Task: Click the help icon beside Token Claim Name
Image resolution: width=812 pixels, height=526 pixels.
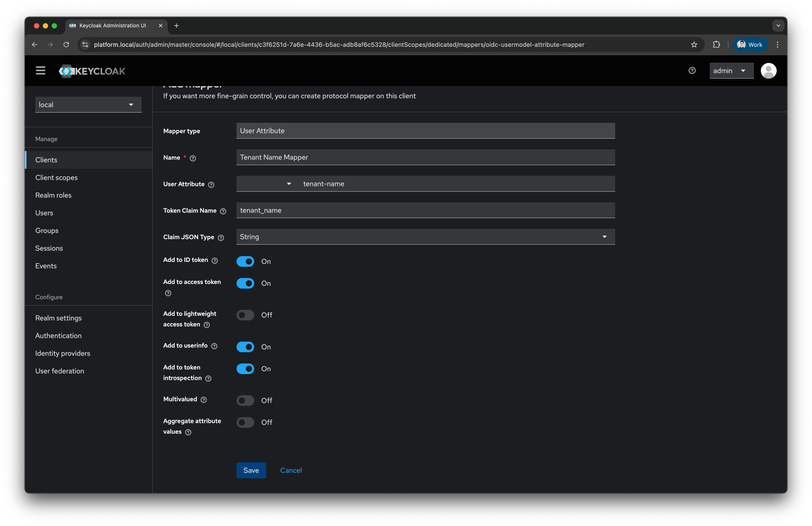Action: click(223, 211)
